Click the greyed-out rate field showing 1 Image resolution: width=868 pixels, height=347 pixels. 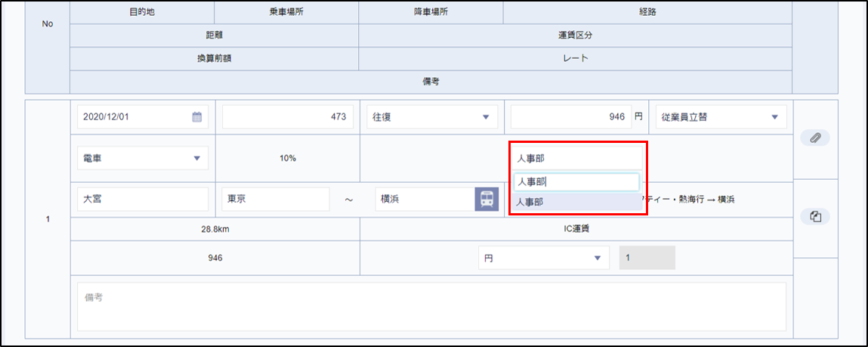(647, 258)
